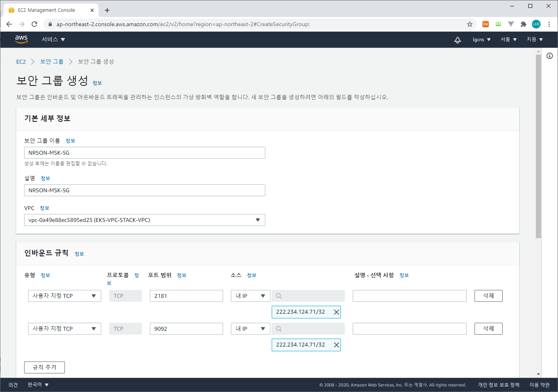Click 정보 link beside 보안 그룹 이름
This screenshot has width=558, height=392.
(x=70, y=141)
